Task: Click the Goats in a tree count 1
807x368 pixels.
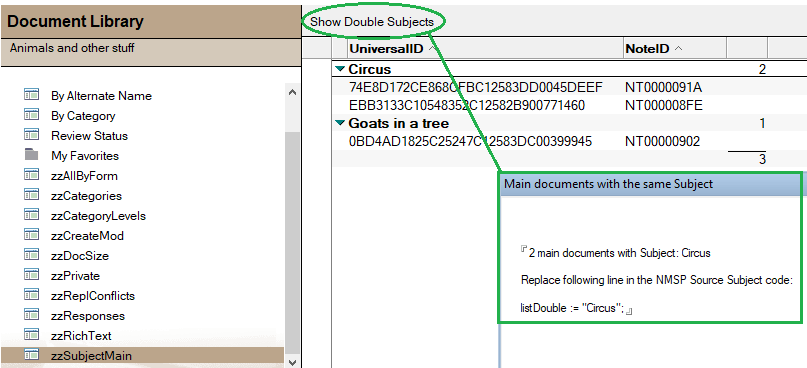Action: pyautogui.click(x=762, y=124)
